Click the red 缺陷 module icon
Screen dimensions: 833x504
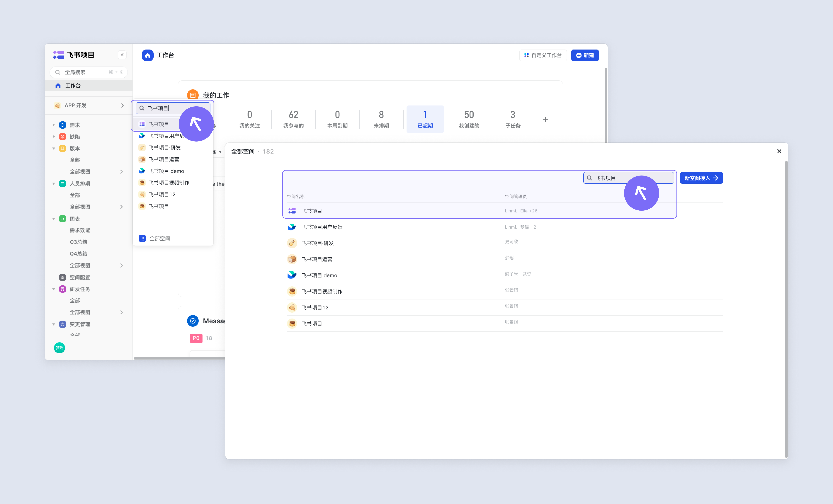point(63,137)
